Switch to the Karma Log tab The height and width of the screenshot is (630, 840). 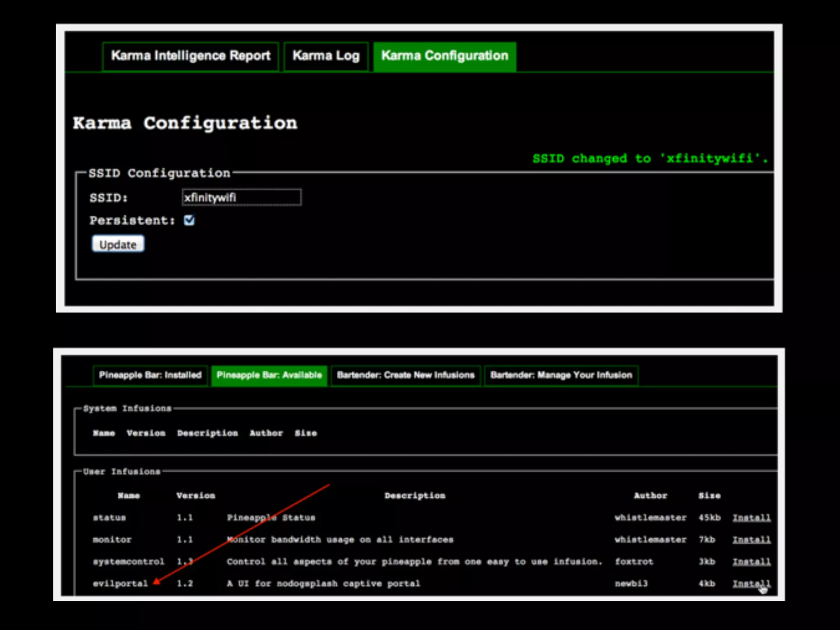[326, 56]
